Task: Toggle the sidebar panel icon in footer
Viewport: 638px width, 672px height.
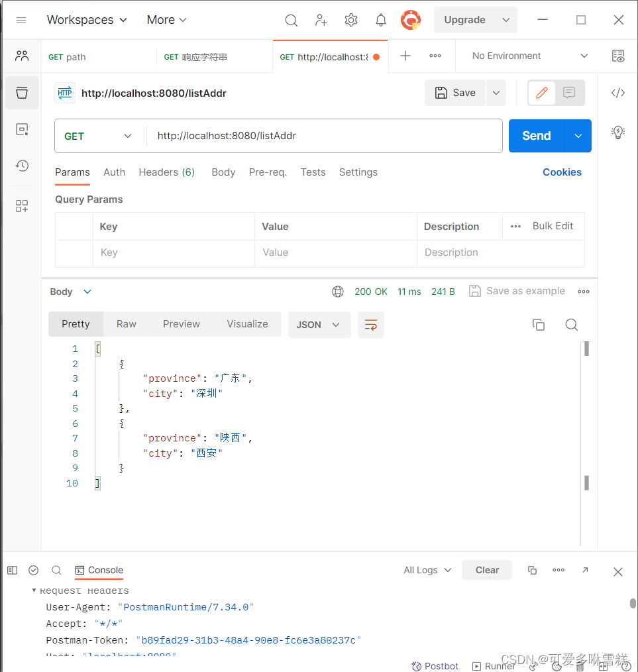Action: coord(13,571)
